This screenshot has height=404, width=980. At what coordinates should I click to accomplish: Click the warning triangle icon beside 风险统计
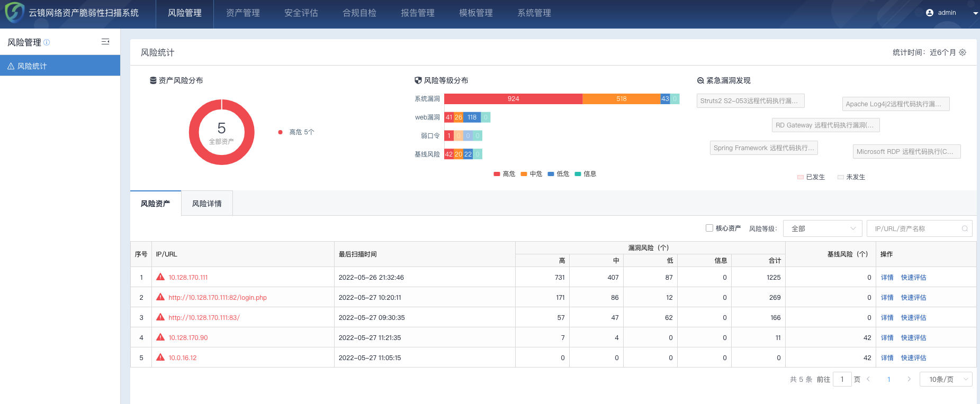pos(11,66)
